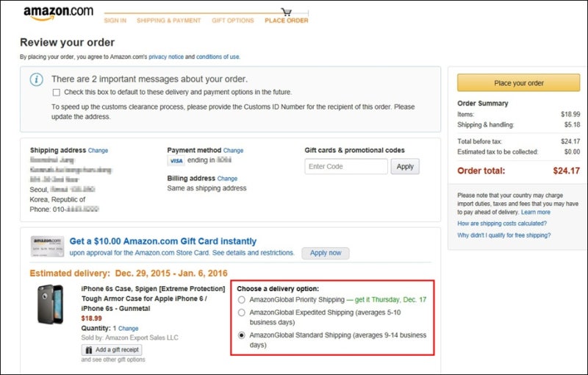Click the Shipping & handling $5.18 amount
The image size is (588, 375).
573,125
